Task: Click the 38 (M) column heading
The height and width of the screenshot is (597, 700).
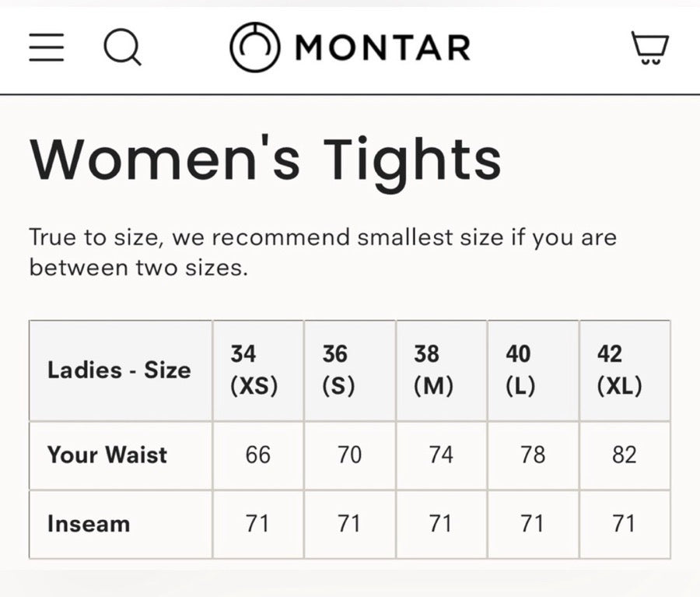Action: point(441,370)
